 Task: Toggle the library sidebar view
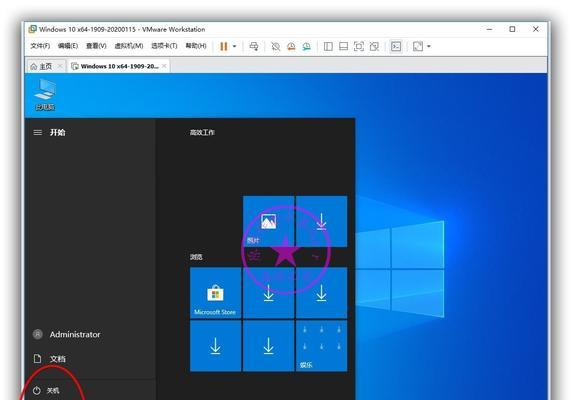pos(328,46)
